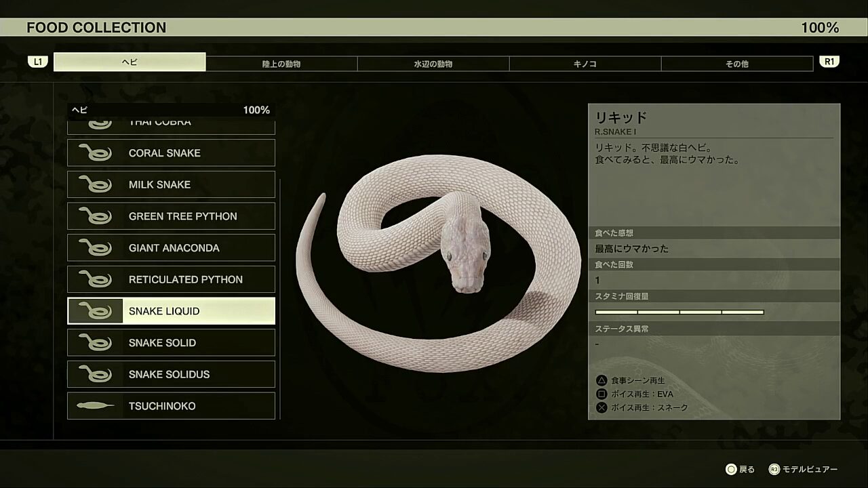Click the Milk Snake coiled-snake icon
The width and height of the screenshot is (868, 488).
click(96, 184)
